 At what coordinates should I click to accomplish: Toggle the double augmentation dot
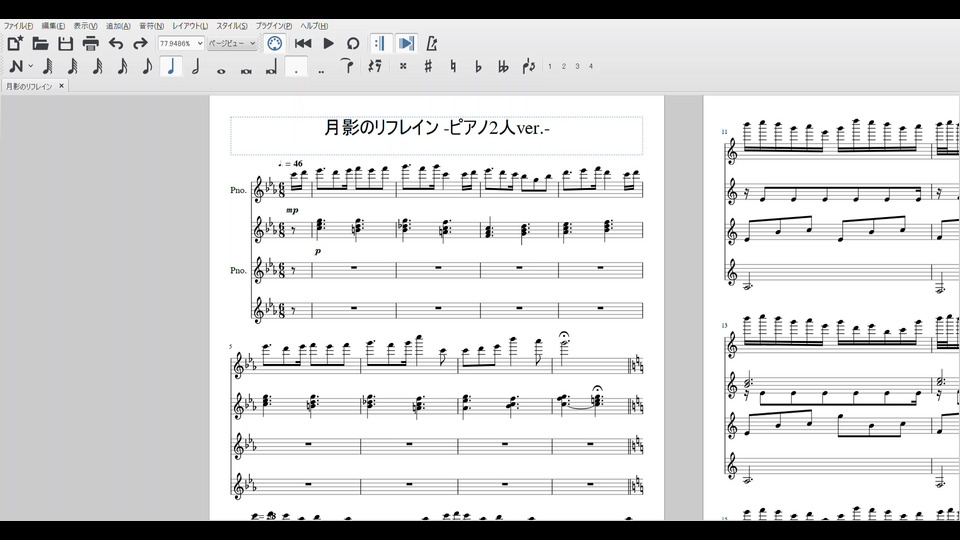point(321,70)
